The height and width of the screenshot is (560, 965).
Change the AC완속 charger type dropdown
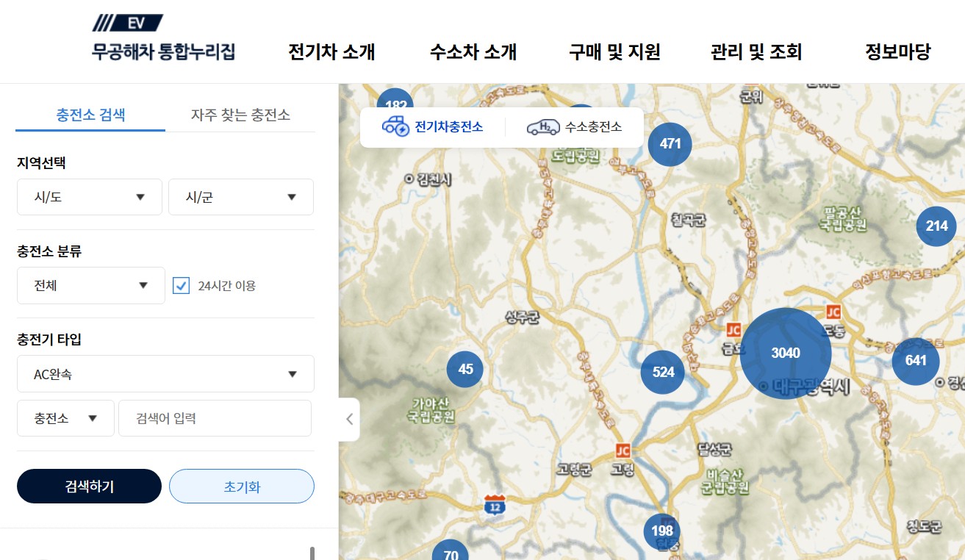[165, 373]
